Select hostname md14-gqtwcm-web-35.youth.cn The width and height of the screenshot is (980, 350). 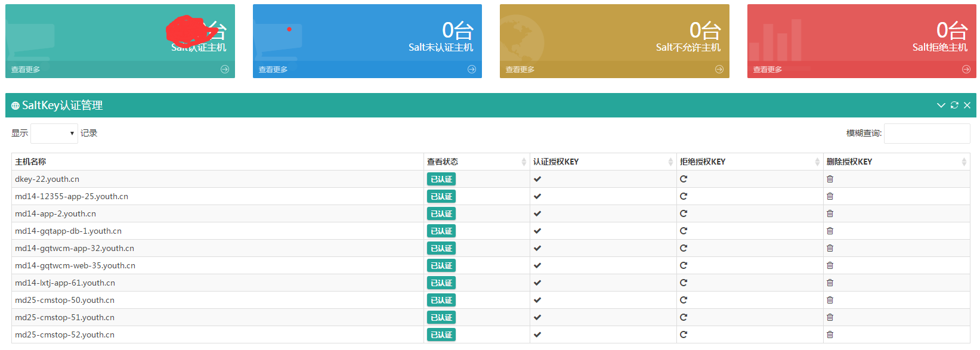[x=75, y=265]
